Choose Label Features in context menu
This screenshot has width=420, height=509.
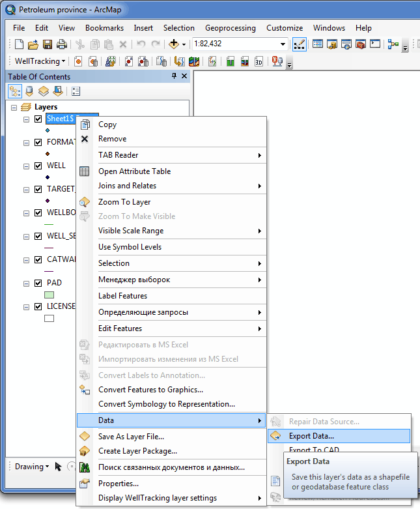click(171, 296)
